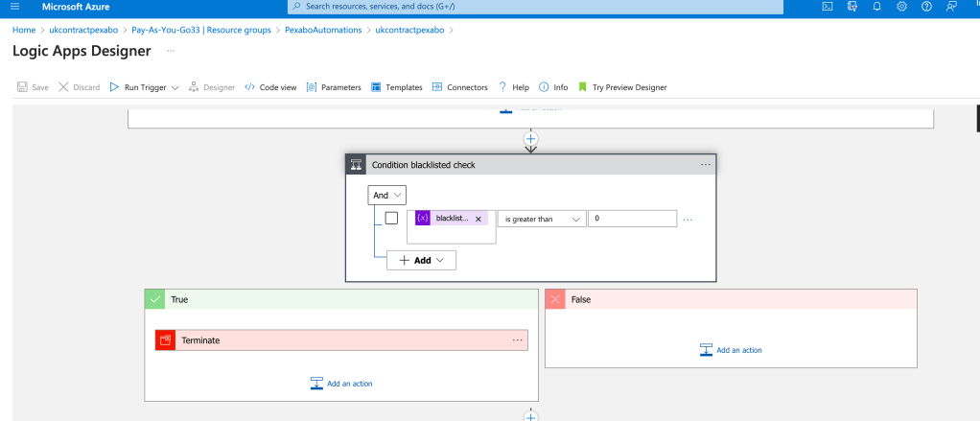The image size is (980, 421).
Task: Click Run Trigger
Action: [138, 87]
